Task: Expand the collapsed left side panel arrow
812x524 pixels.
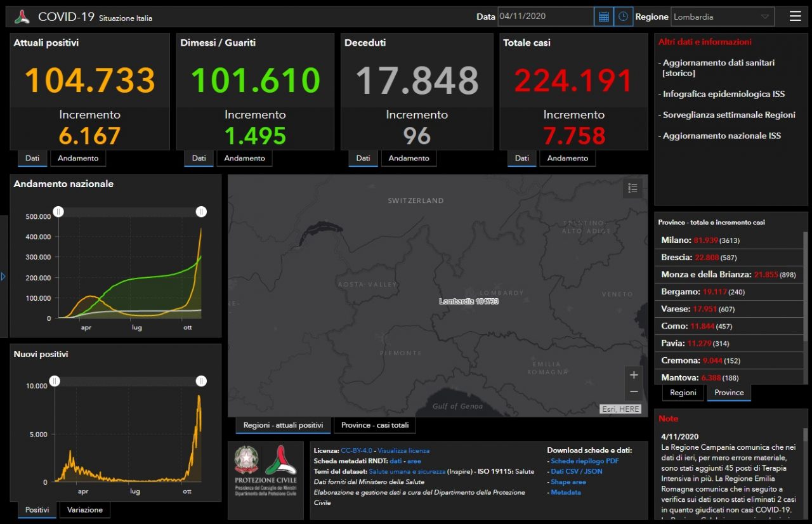Action: pyautogui.click(x=3, y=277)
